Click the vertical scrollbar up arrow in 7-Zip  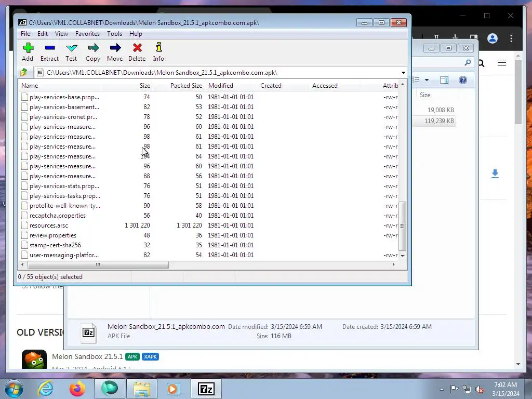(x=403, y=85)
